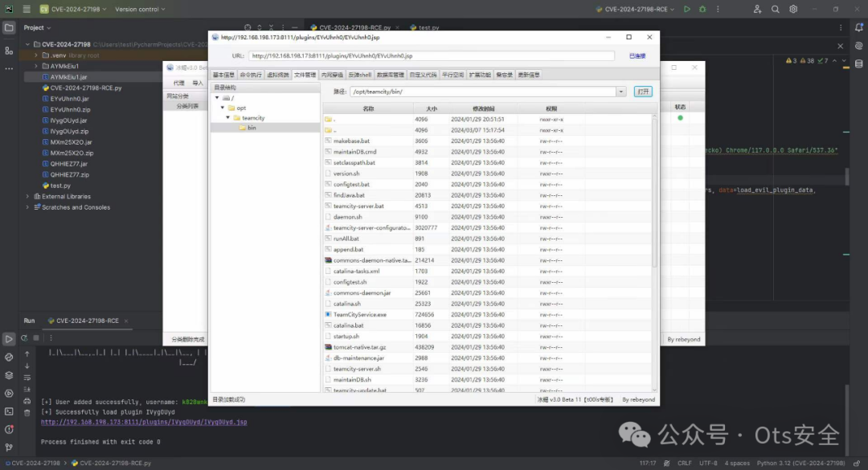Collapse opt folder in directory tree
Viewport: 868px width, 470px height.
point(223,108)
